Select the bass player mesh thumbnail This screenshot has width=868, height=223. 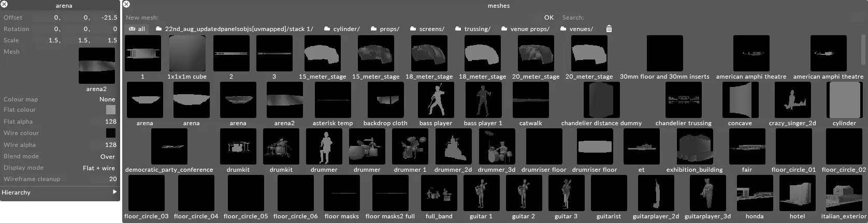click(436, 100)
